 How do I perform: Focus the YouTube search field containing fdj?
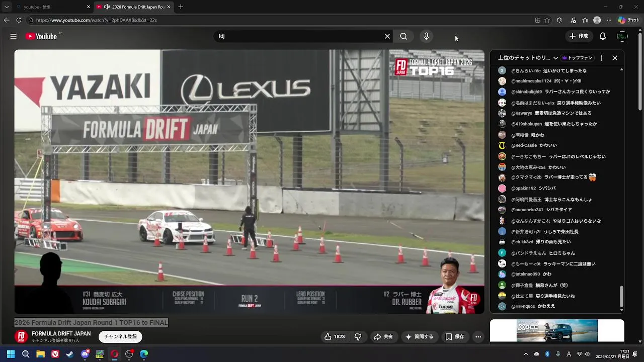(x=299, y=36)
